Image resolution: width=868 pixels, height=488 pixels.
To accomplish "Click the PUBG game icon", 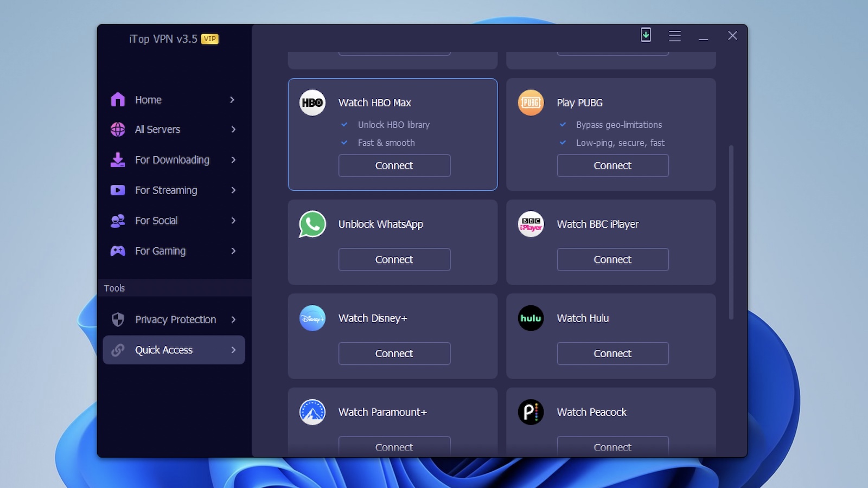I will coord(530,102).
